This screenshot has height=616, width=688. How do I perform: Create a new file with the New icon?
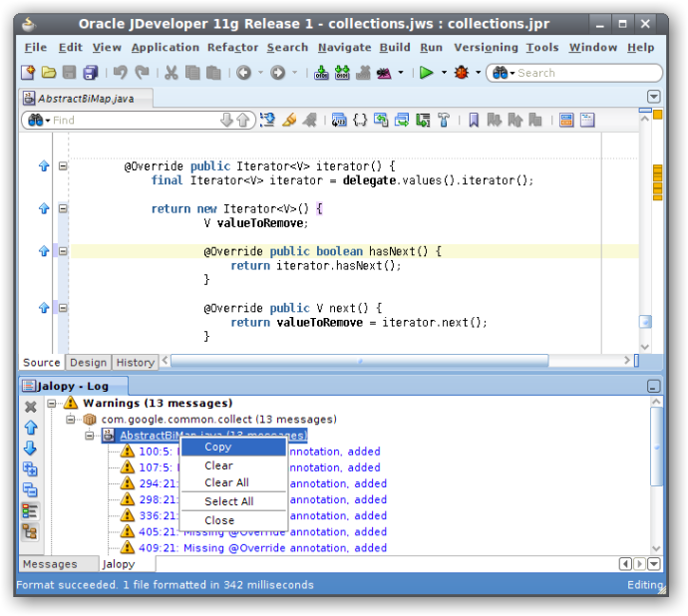click(x=28, y=73)
